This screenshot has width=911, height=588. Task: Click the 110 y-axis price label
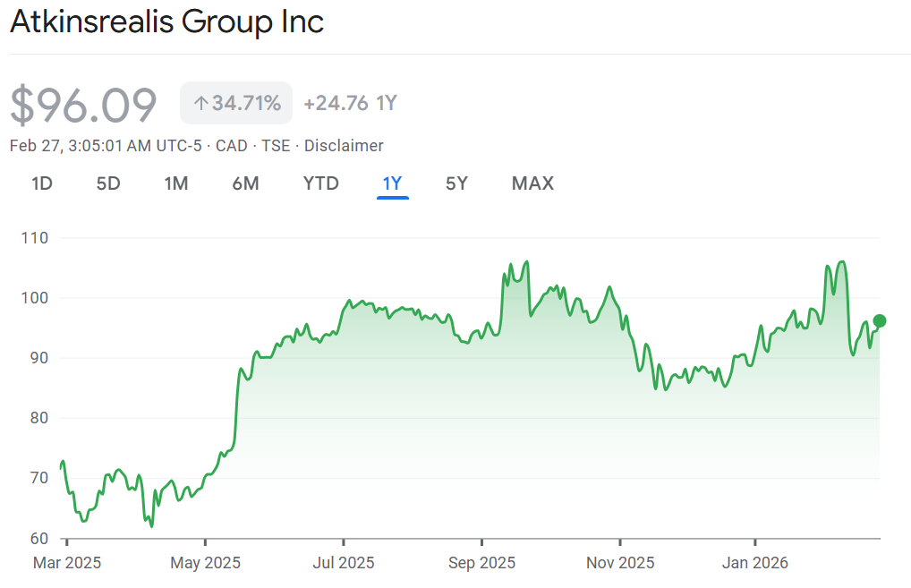[x=37, y=238]
